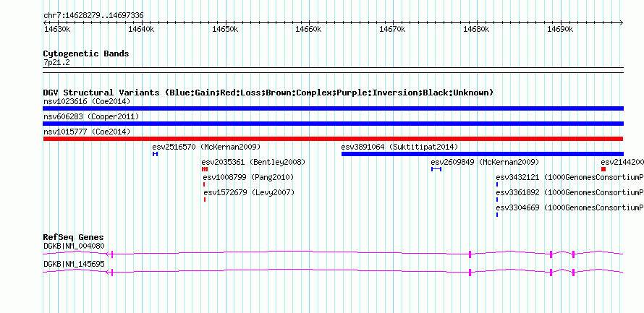
Task: Click the 14690k ruler tick label
Action: (x=560, y=30)
